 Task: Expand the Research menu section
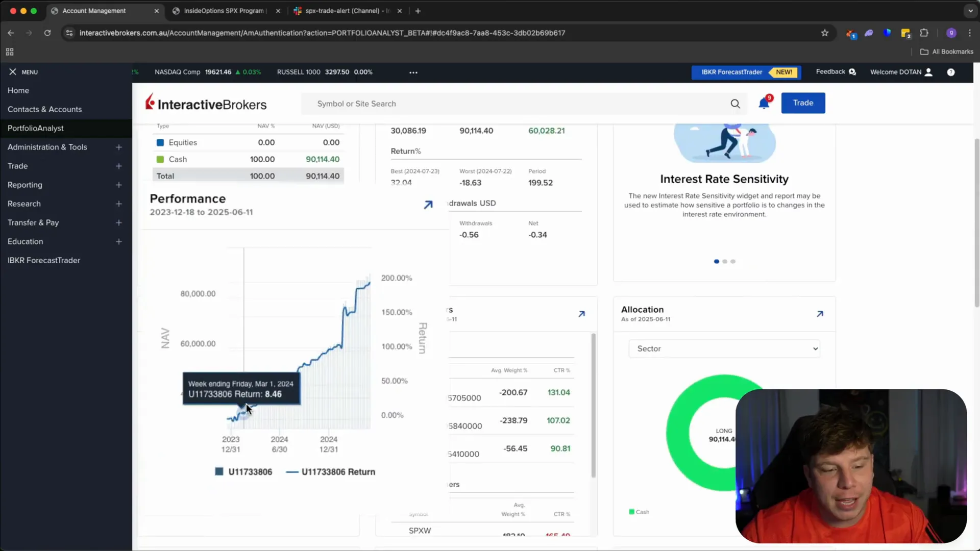118,204
